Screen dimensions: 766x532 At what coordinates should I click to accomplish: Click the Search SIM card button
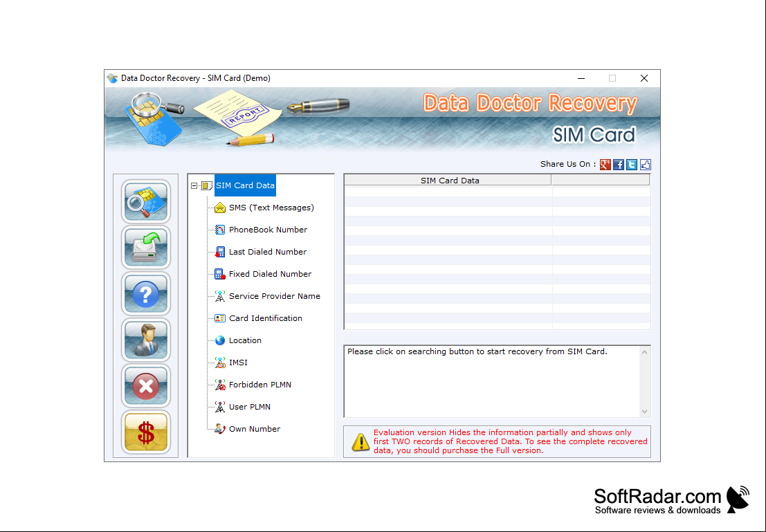(145, 201)
